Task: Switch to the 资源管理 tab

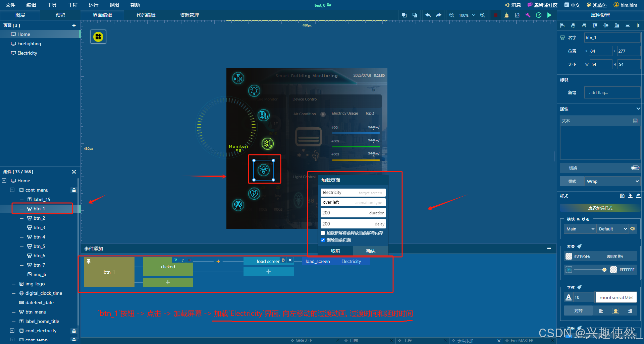Action: [190, 15]
